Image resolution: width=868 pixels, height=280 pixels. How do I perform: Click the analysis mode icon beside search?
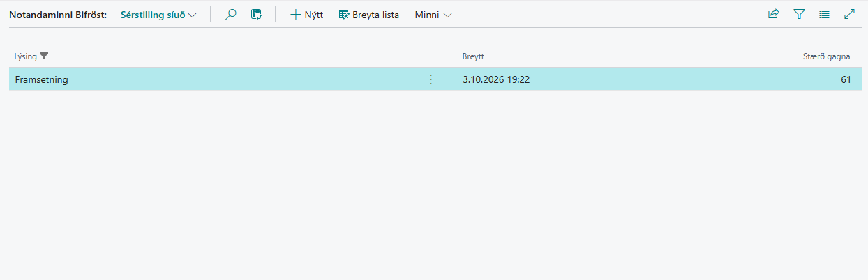[x=256, y=14]
